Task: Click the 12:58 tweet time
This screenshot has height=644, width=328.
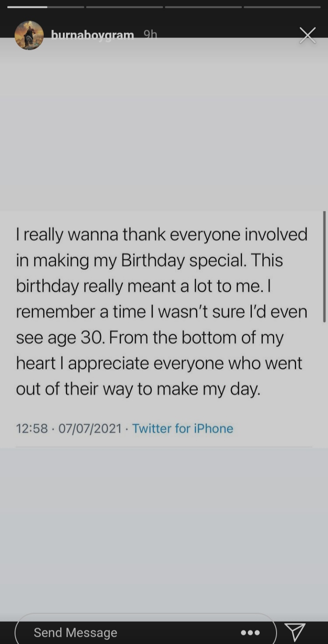Action: tap(32, 428)
